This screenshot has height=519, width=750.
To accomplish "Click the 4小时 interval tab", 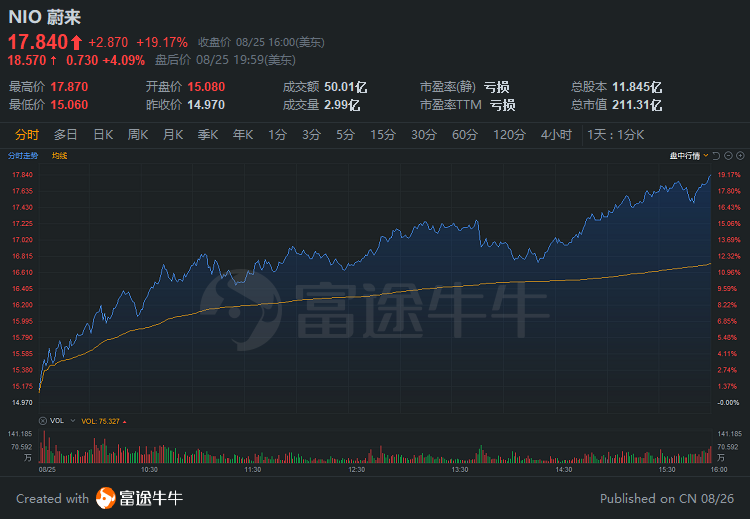I will point(556,135).
